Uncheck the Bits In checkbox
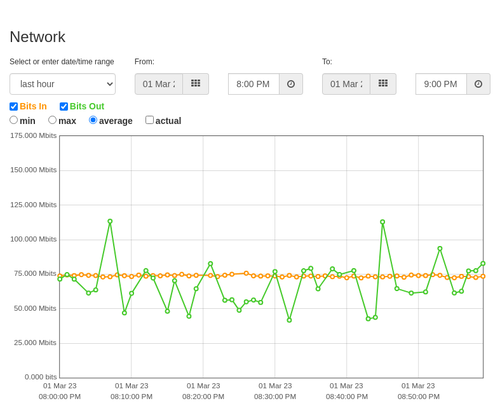The image size is (500, 403). (x=14, y=106)
